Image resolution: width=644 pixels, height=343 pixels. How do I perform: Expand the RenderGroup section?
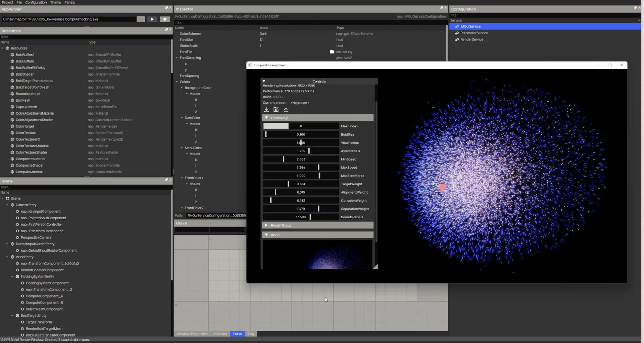[266, 225]
